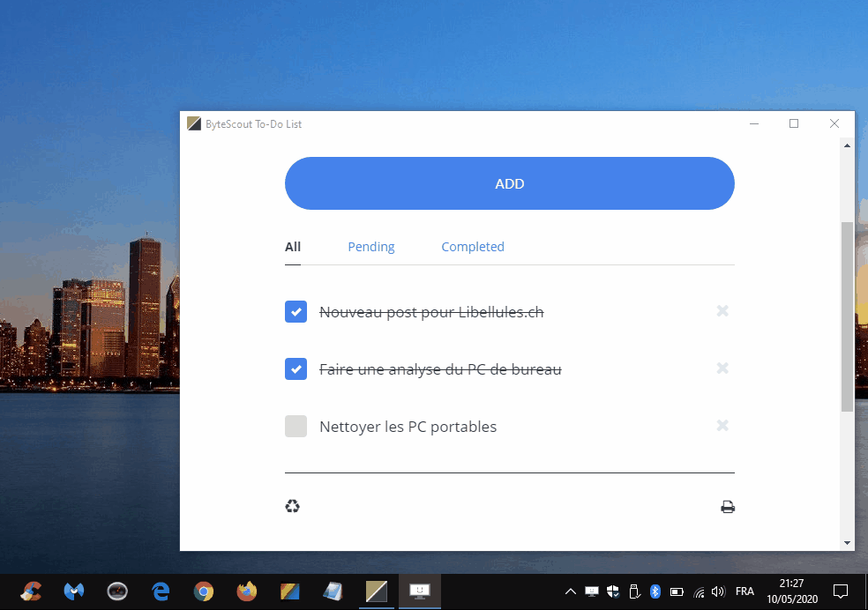The height and width of the screenshot is (610, 868).
Task: Click the smiling monitor icon in system tray
Action: tap(592, 591)
